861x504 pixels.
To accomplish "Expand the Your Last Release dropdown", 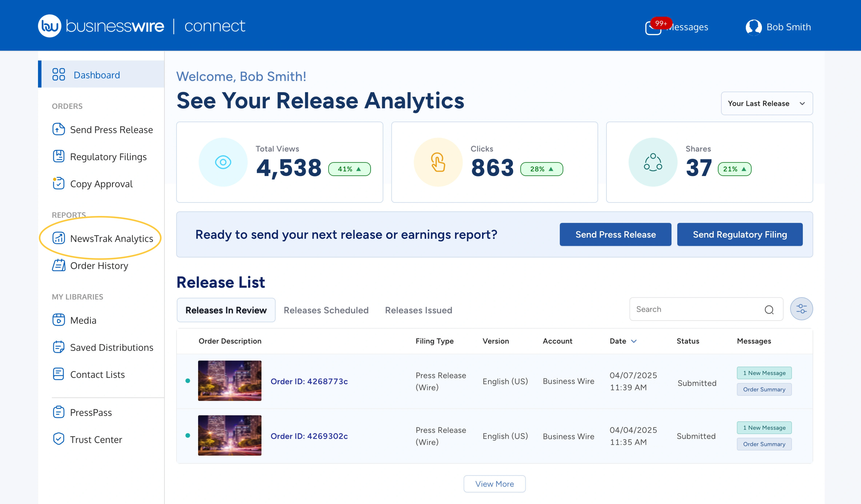I will click(x=767, y=104).
